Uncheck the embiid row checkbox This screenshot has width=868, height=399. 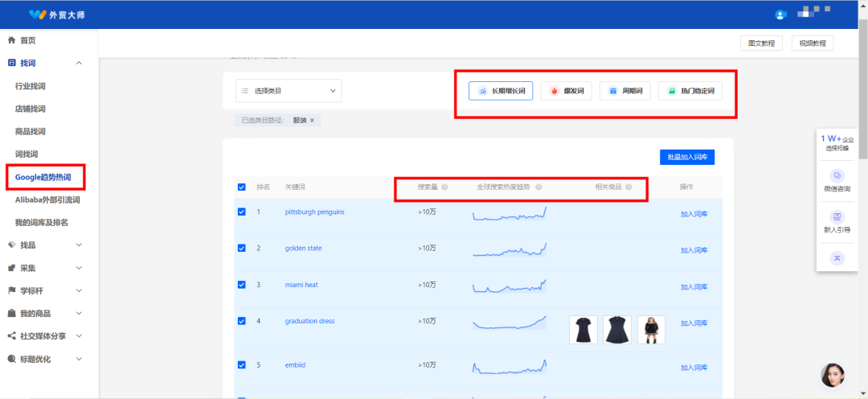click(241, 364)
